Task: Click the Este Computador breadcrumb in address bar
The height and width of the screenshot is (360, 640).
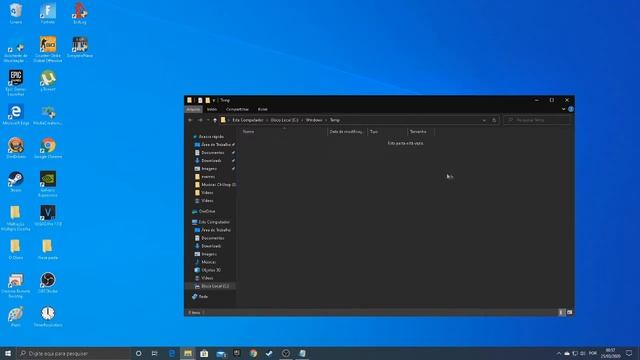Action: coord(248,120)
